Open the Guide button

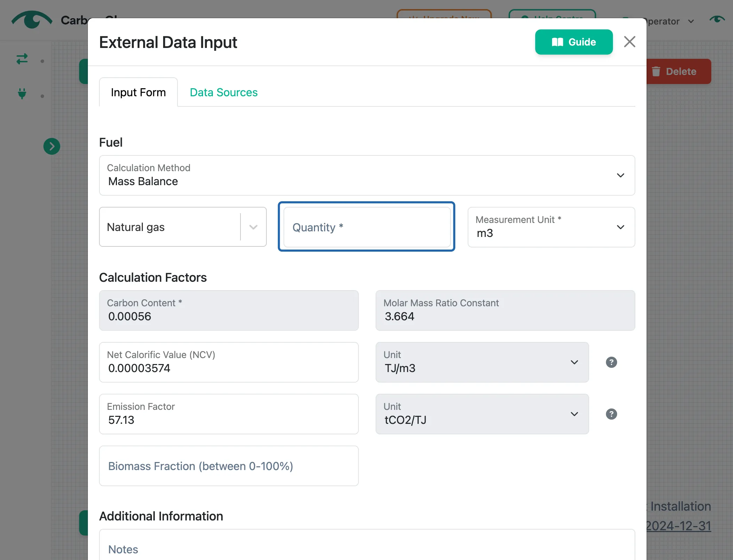coord(573,42)
